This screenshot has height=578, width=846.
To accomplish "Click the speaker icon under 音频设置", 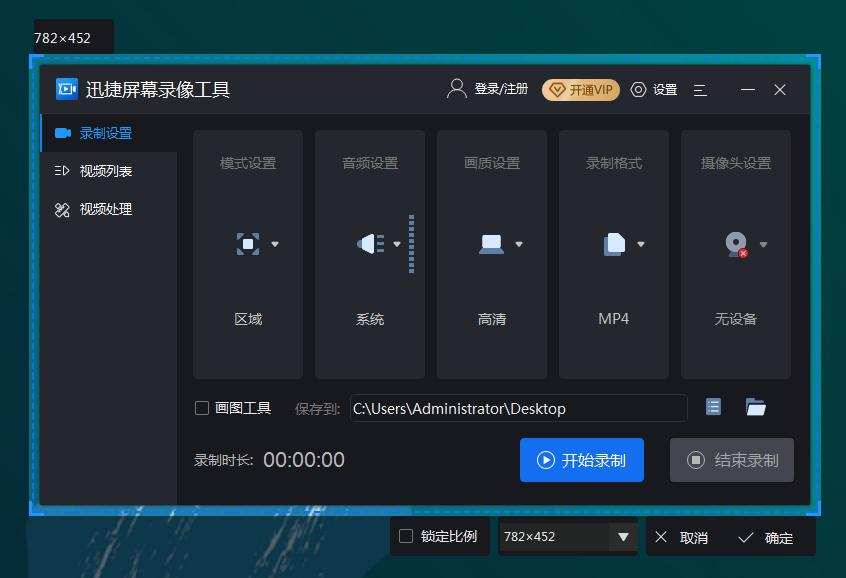I will (371, 244).
